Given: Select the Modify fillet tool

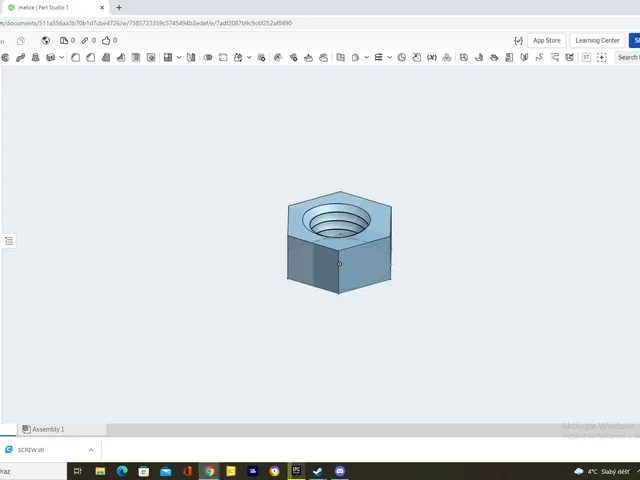Looking at the screenshot, I should click(x=278, y=58).
